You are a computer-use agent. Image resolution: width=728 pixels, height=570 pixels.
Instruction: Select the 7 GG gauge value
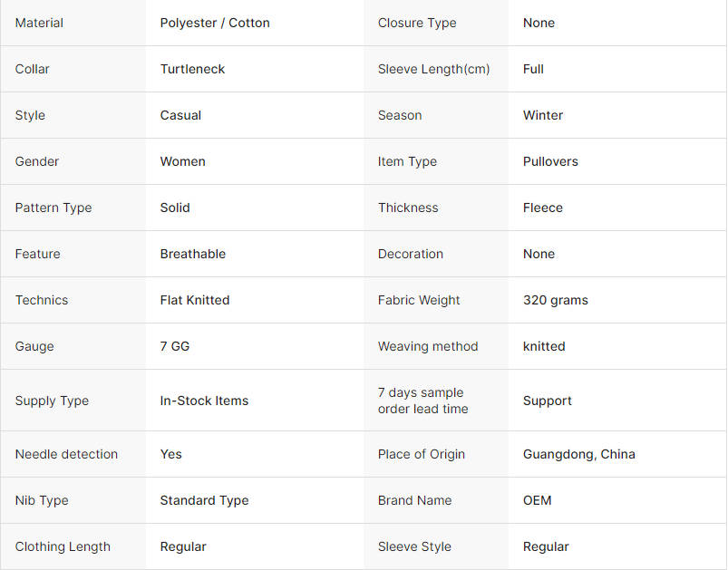click(175, 346)
